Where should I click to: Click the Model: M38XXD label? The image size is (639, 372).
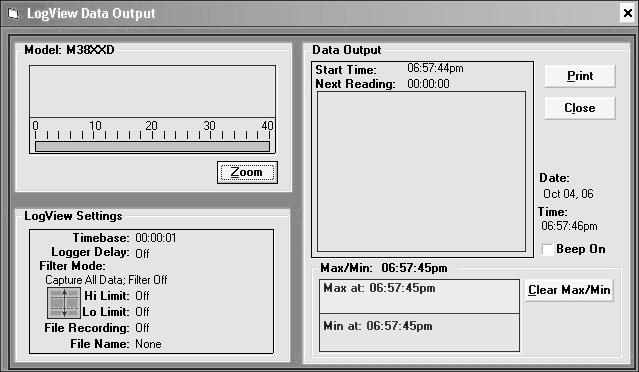coord(69,50)
